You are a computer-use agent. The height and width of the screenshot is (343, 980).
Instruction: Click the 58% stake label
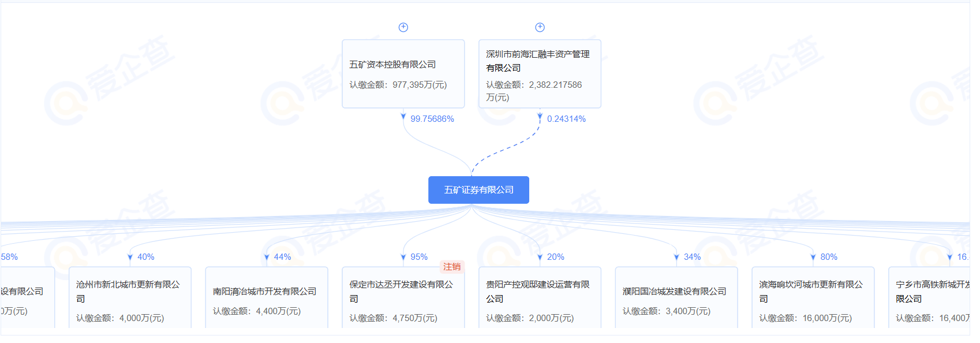9,257
